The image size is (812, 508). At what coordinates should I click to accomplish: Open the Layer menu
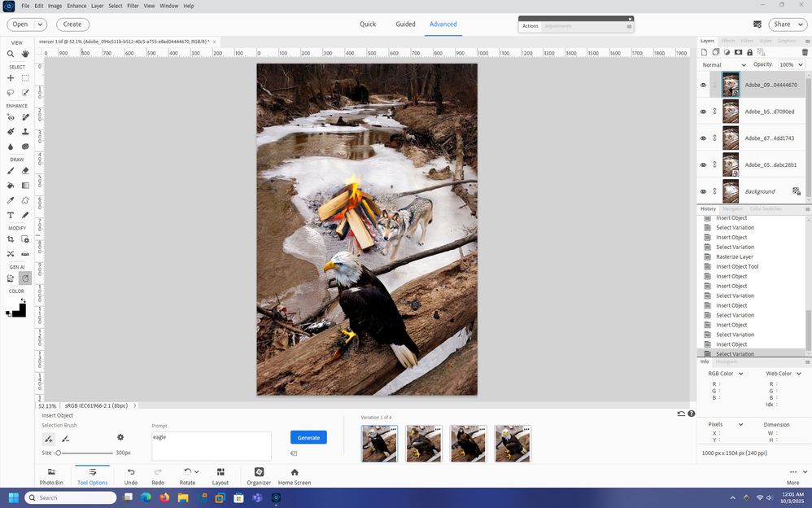point(98,6)
